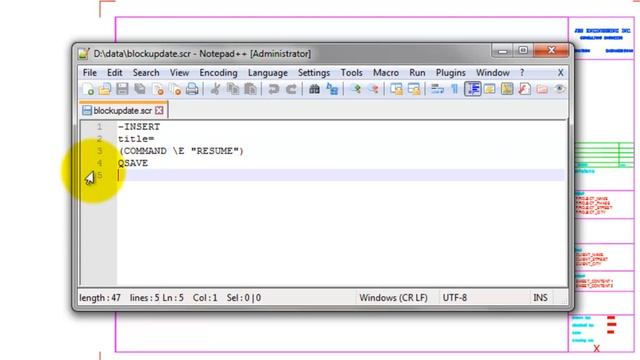Click the '-INSERT' line in the editor
The image size is (640, 360).
pyautogui.click(x=139, y=127)
